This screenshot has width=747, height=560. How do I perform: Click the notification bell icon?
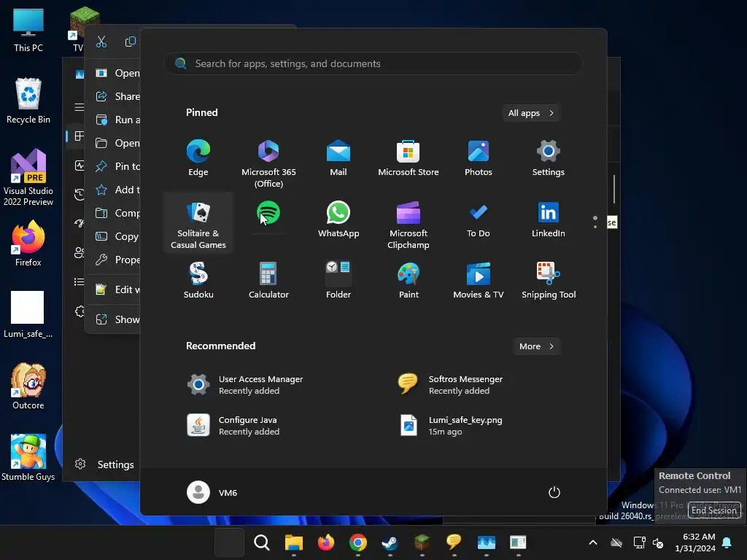[727, 542]
